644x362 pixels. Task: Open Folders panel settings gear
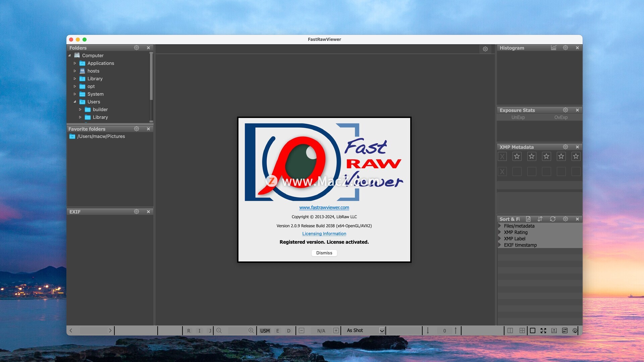[x=137, y=48]
